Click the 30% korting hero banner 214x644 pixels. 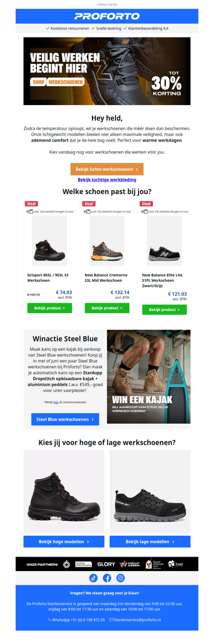tap(107, 71)
